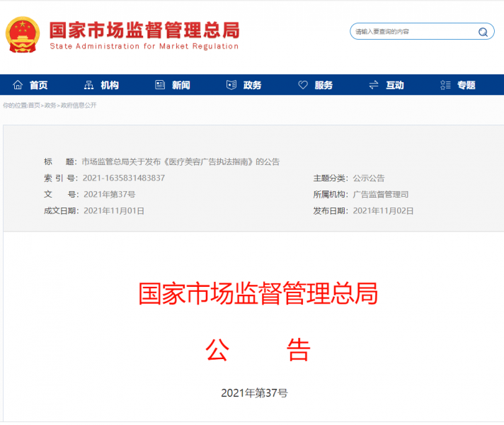504x425 pixels.
Task: Go to 首页 in the breadcrumb trail
Action: [x=34, y=106]
